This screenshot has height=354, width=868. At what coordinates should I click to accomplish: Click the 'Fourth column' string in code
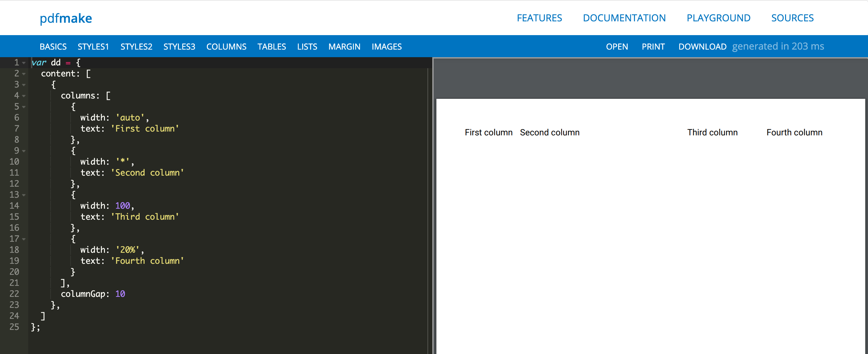[147, 261]
